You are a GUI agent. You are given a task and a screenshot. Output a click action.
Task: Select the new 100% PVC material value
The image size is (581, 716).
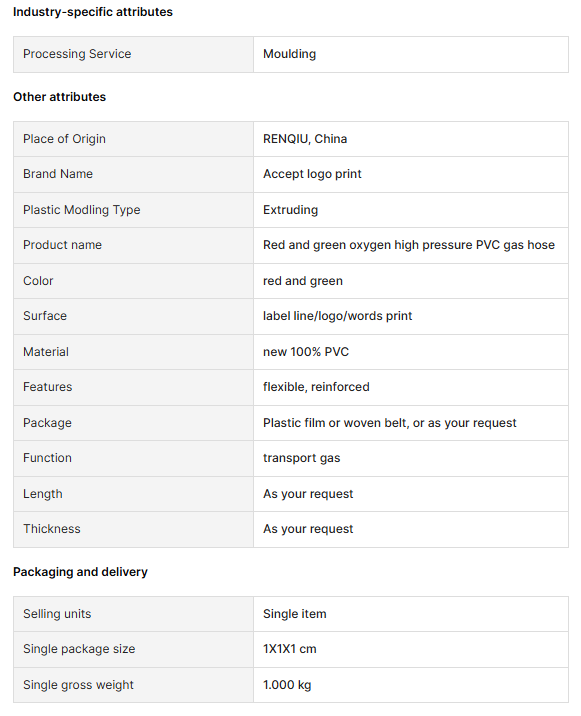tap(306, 352)
